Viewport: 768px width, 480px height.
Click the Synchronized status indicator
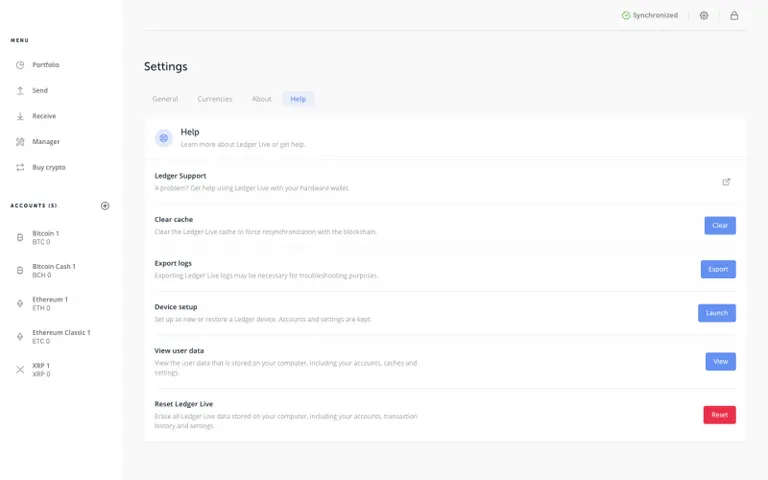coord(649,16)
